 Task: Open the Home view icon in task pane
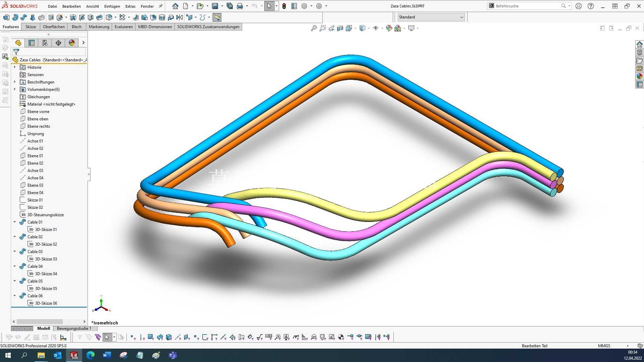pyautogui.click(x=639, y=44)
